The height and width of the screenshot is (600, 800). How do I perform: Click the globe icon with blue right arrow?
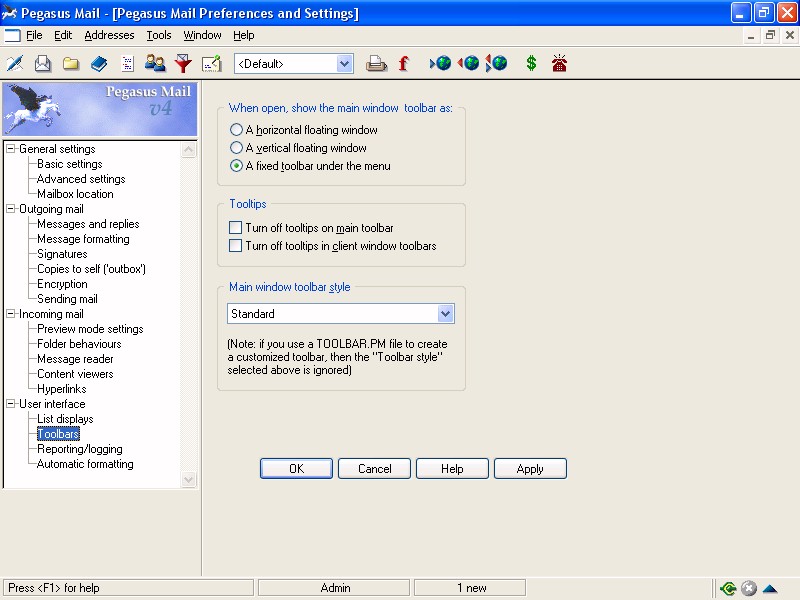[440, 64]
